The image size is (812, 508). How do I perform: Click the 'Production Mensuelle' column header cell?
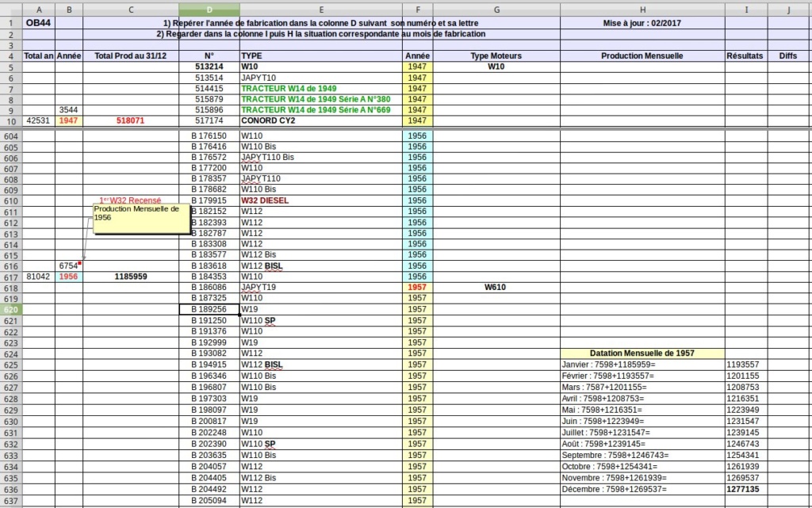(642, 55)
